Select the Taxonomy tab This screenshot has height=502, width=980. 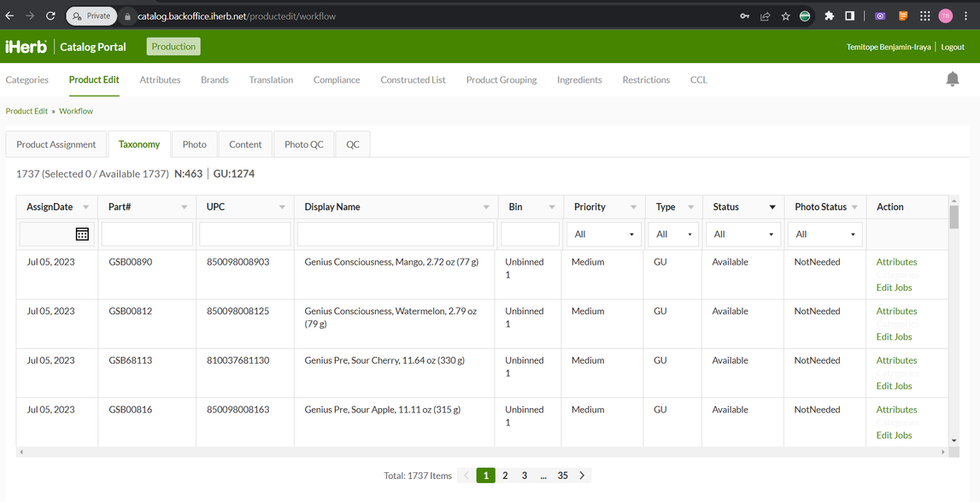[139, 144]
